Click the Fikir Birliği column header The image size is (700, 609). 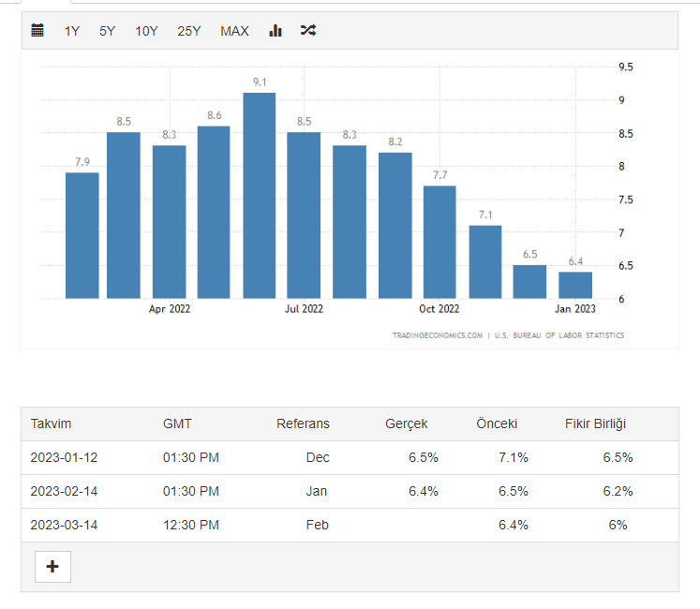click(595, 423)
